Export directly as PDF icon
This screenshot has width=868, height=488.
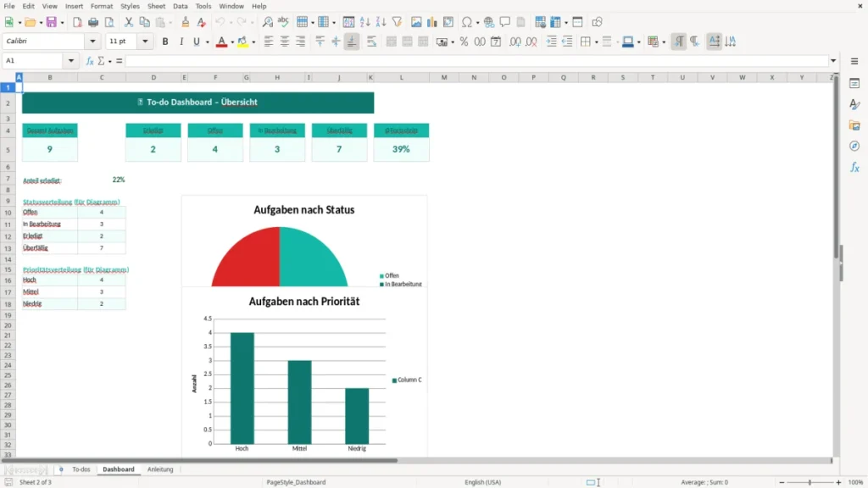coord(77,22)
